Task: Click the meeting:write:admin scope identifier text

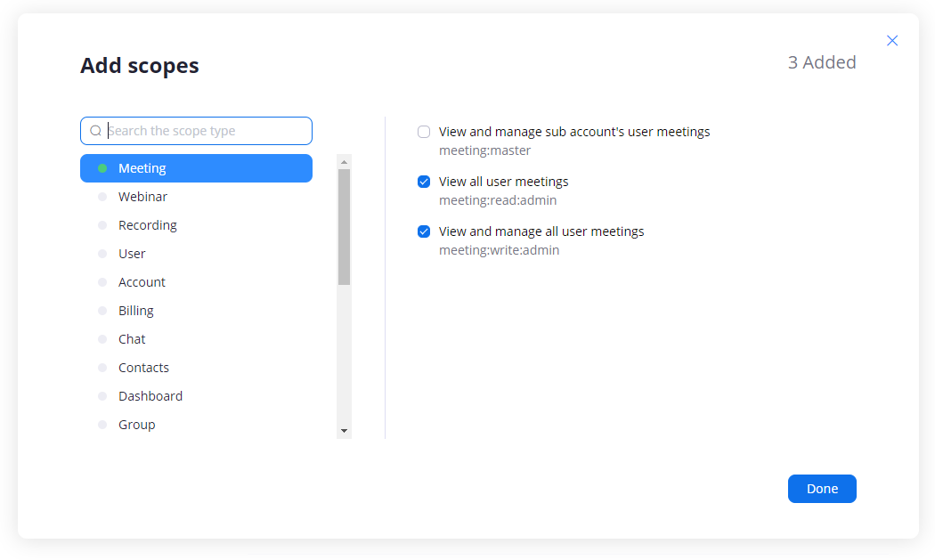Action: click(499, 250)
